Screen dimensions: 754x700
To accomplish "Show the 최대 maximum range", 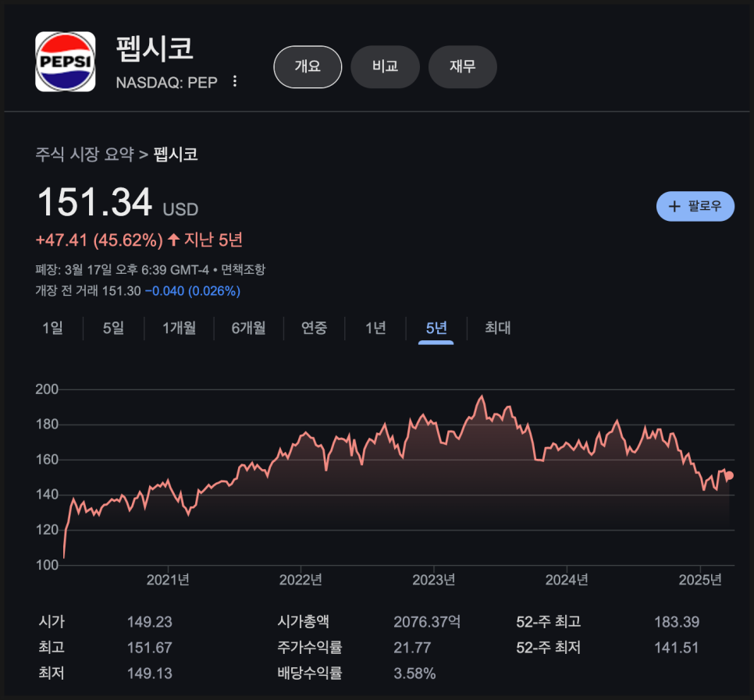I will coord(498,328).
